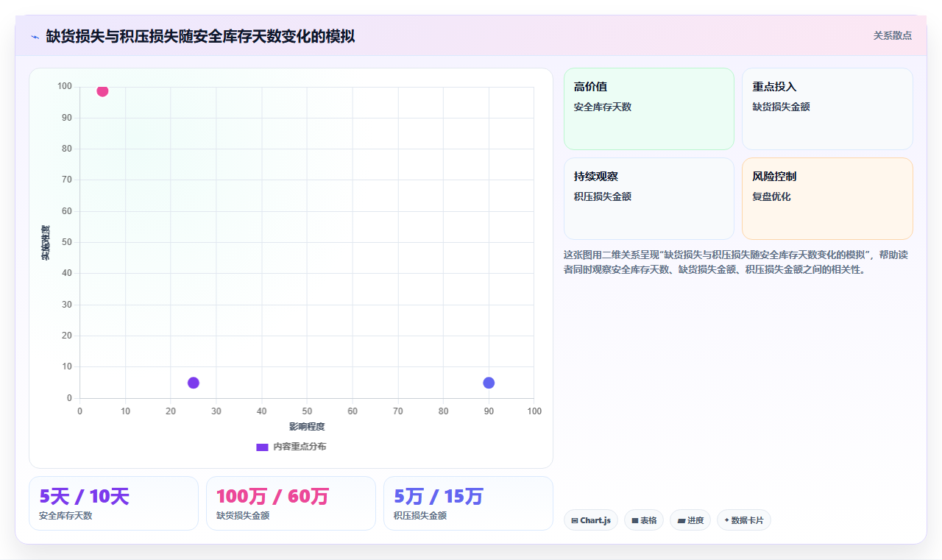942x560 pixels.
Task: Select the purple scatter point at x=25
Action: (194, 383)
